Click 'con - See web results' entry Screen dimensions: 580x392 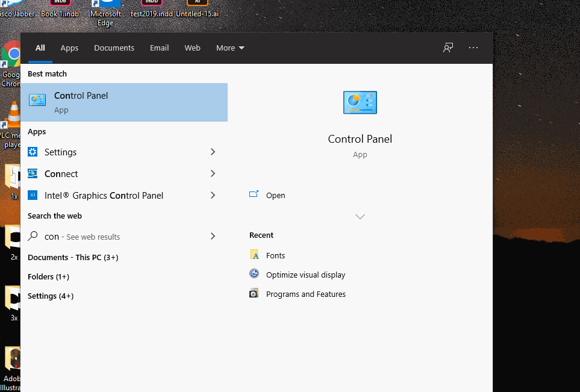124,236
